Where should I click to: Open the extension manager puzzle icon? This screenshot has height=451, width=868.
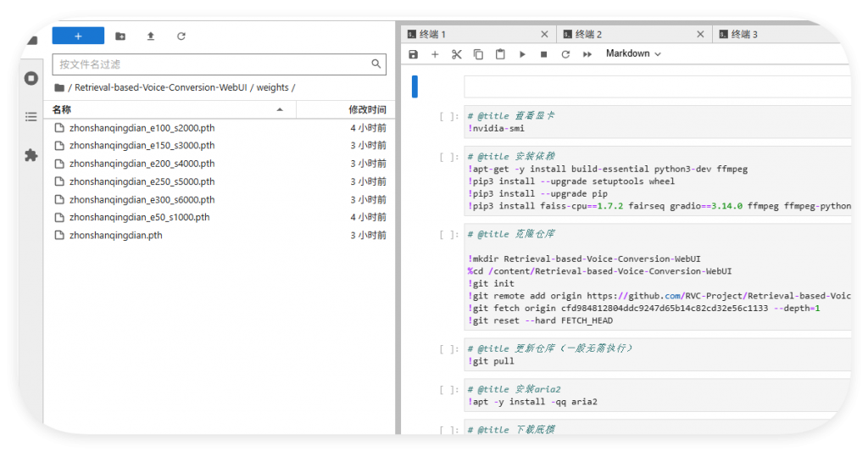(31, 155)
